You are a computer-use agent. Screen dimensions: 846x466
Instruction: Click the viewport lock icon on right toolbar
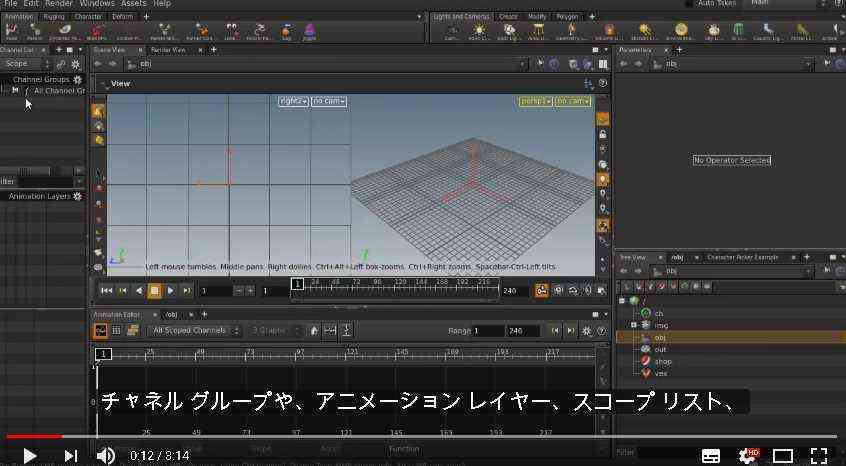coord(603,134)
